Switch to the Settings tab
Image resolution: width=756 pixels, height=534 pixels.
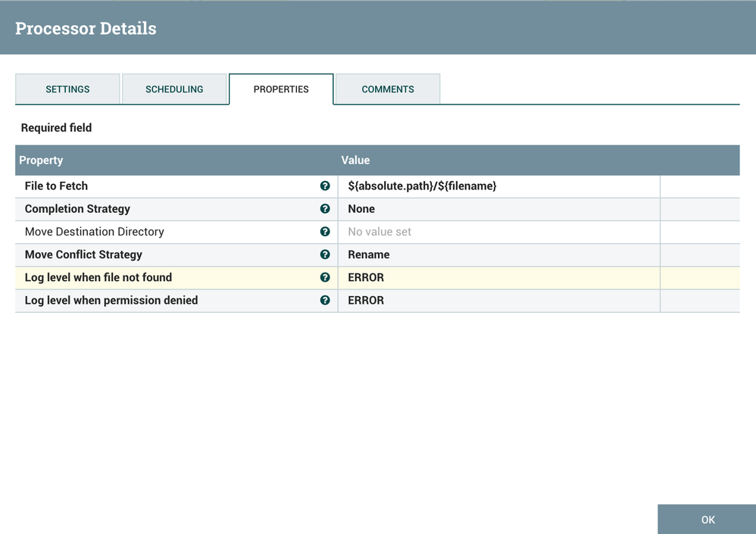pyautogui.click(x=67, y=89)
